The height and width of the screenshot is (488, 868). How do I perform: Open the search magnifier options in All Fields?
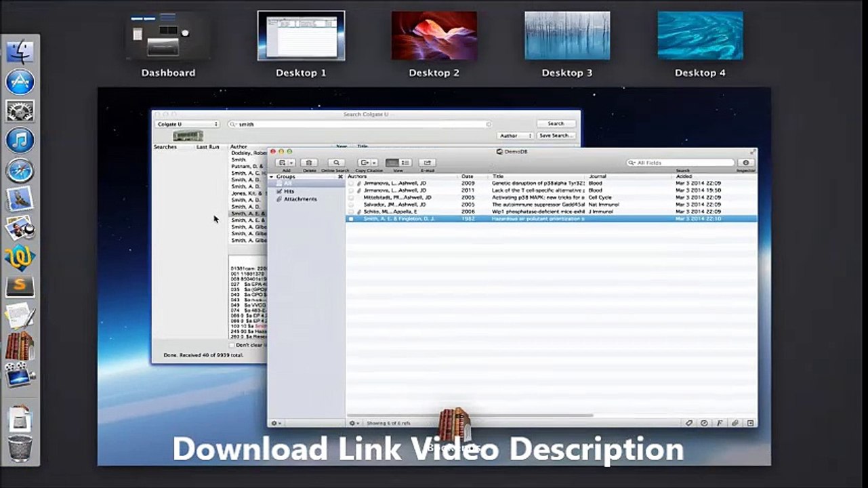pos(632,163)
